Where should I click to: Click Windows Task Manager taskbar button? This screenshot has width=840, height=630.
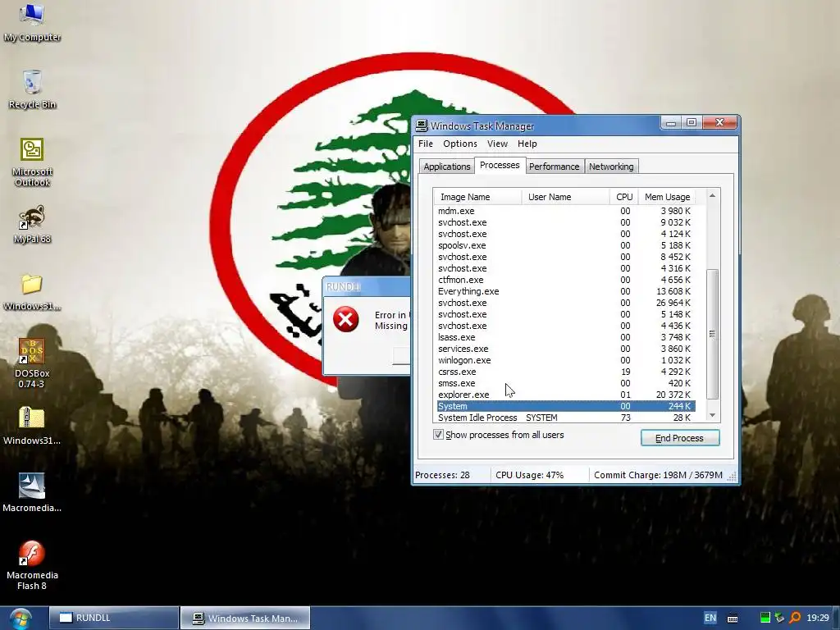(x=245, y=618)
